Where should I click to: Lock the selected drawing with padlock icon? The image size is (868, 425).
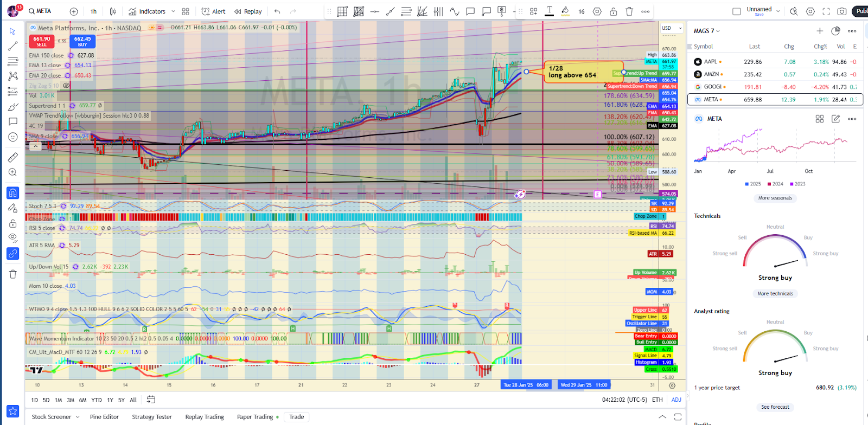coord(613,11)
